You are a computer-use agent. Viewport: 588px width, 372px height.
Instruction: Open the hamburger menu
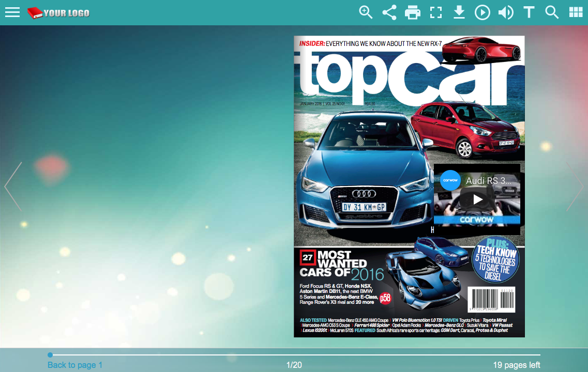tap(12, 12)
